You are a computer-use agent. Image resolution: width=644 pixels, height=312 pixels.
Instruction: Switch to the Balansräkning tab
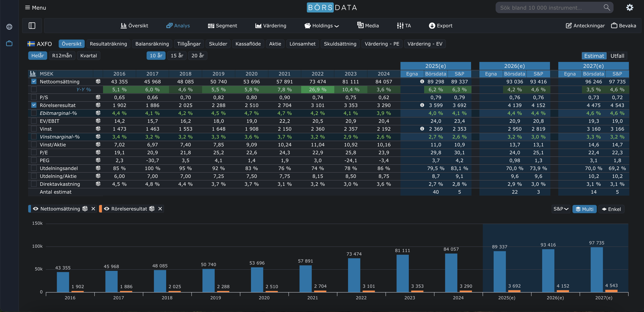152,44
